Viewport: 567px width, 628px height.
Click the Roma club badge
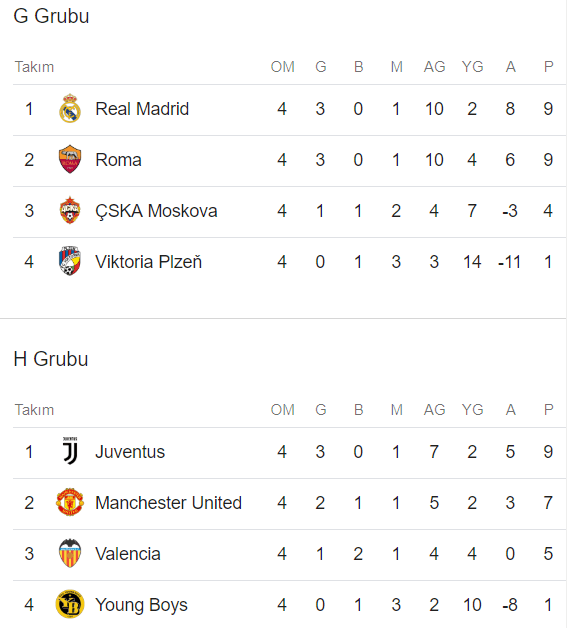pyautogui.click(x=70, y=159)
